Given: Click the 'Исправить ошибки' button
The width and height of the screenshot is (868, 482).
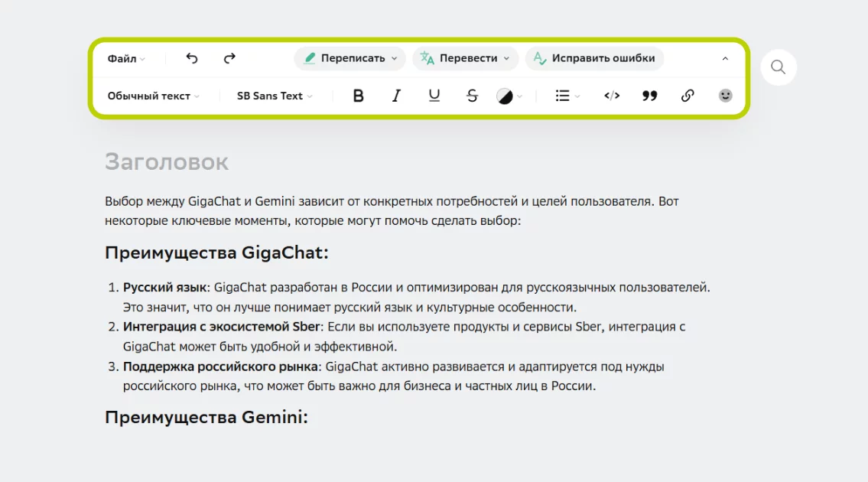Looking at the screenshot, I should [594, 58].
